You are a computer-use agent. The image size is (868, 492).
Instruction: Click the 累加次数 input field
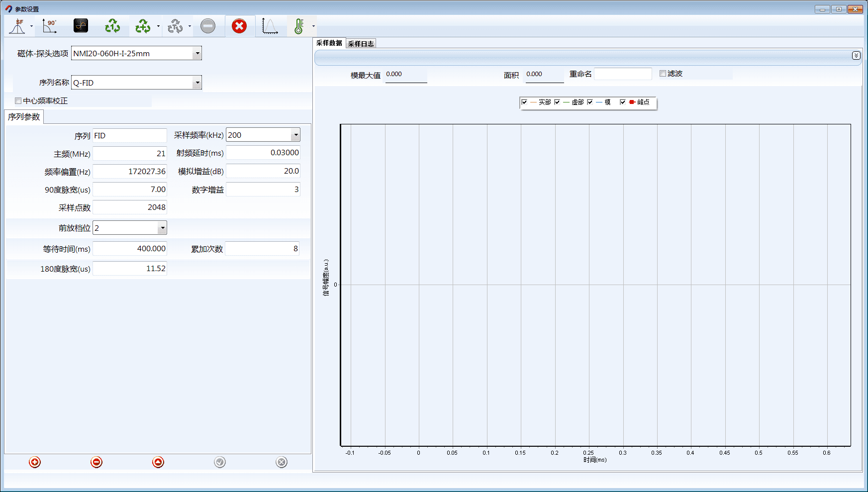click(x=262, y=249)
